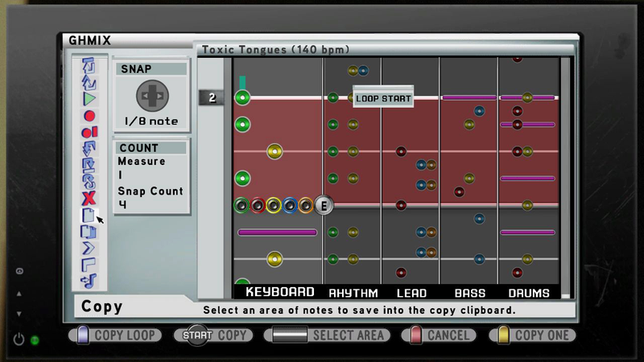
Task: Select the record-with-square step record tool
Action: pyautogui.click(x=89, y=132)
